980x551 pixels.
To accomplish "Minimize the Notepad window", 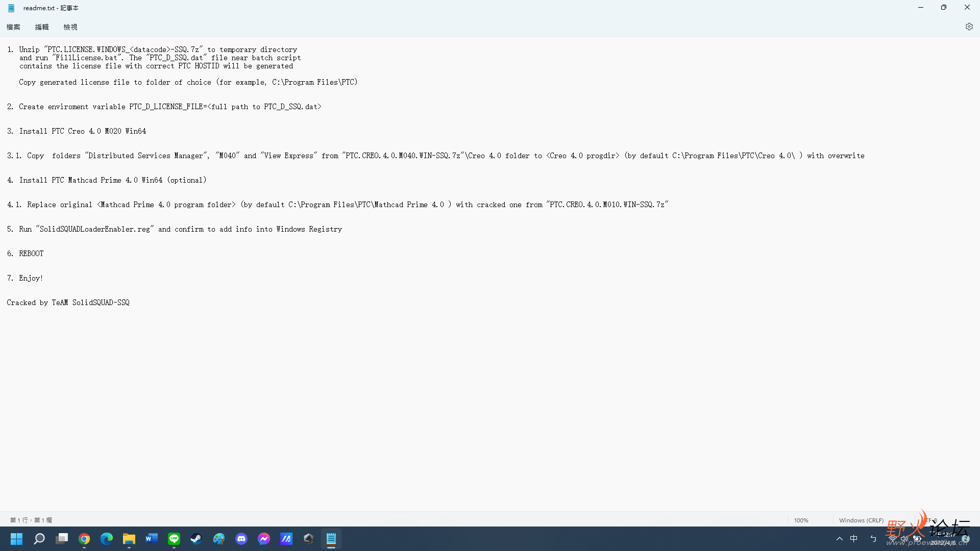I will pyautogui.click(x=921, y=8).
